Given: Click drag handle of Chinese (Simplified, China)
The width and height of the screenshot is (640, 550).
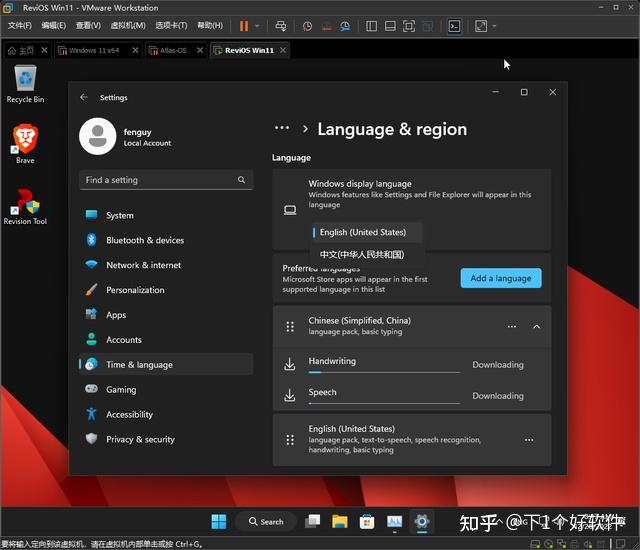Looking at the screenshot, I should [x=290, y=326].
